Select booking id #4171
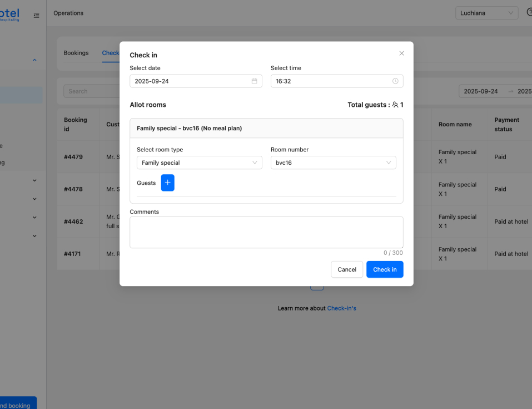The height and width of the screenshot is (409, 532). pos(72,254)
